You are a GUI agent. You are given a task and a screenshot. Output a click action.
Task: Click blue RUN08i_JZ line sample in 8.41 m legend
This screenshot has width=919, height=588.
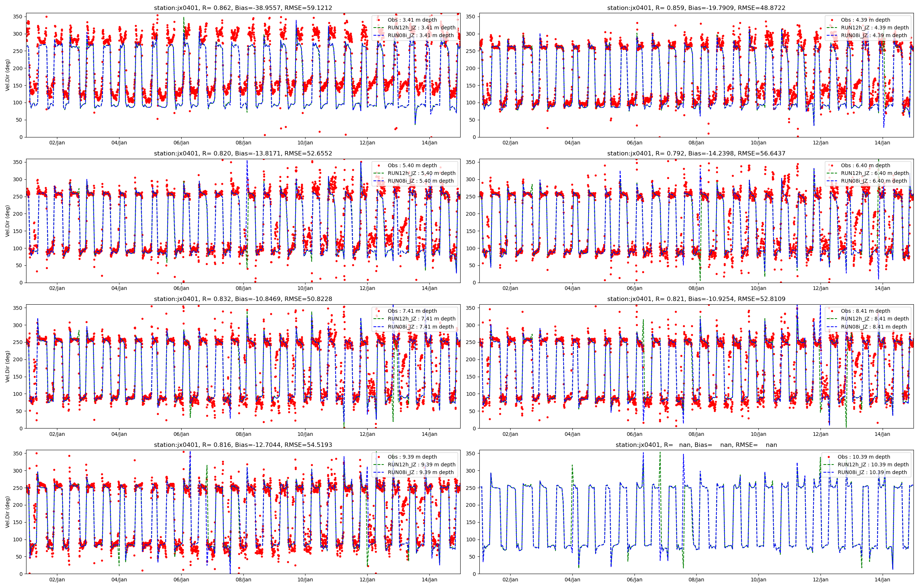832,327
